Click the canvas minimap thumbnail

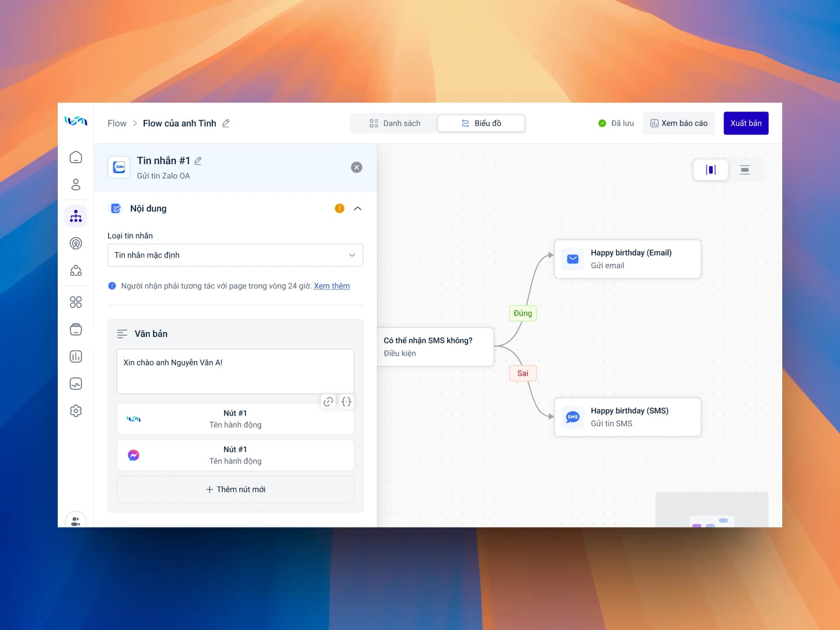coord(712,510)
